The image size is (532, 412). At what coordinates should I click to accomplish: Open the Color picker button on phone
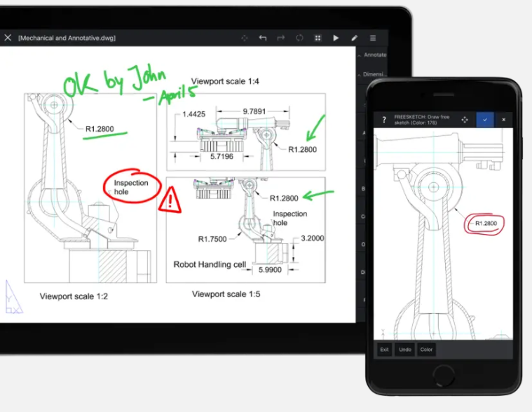point(426,349)
